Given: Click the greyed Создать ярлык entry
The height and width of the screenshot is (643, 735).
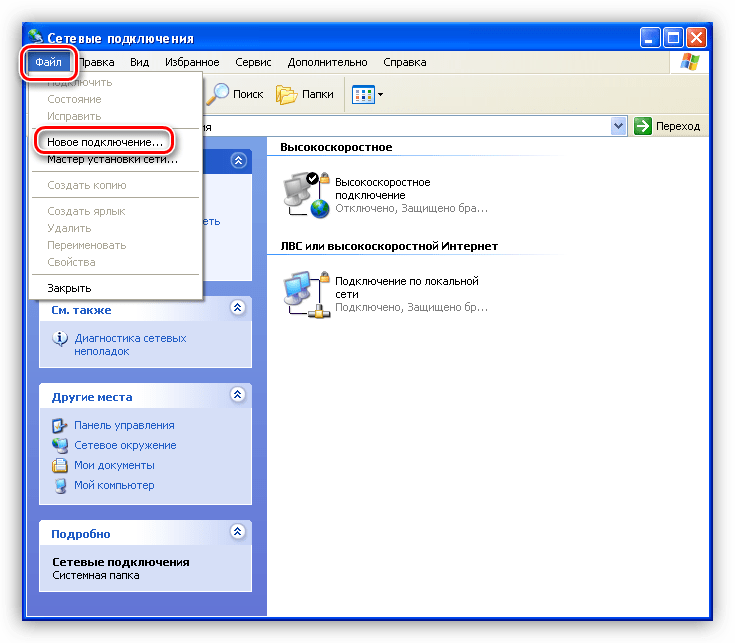Looking at the screenshot, I should (x=86, y=211).
